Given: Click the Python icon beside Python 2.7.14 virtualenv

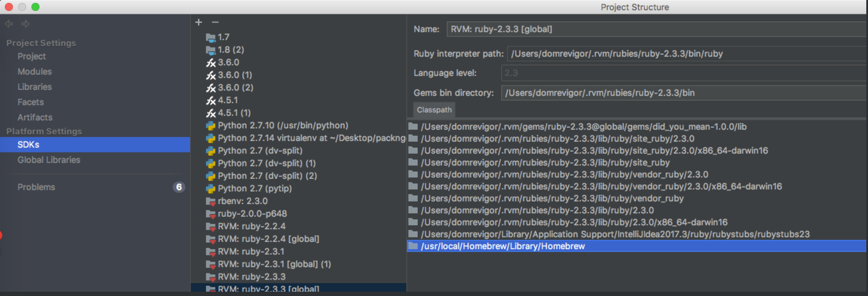Looking at the screenshot, I should point(211,138).
